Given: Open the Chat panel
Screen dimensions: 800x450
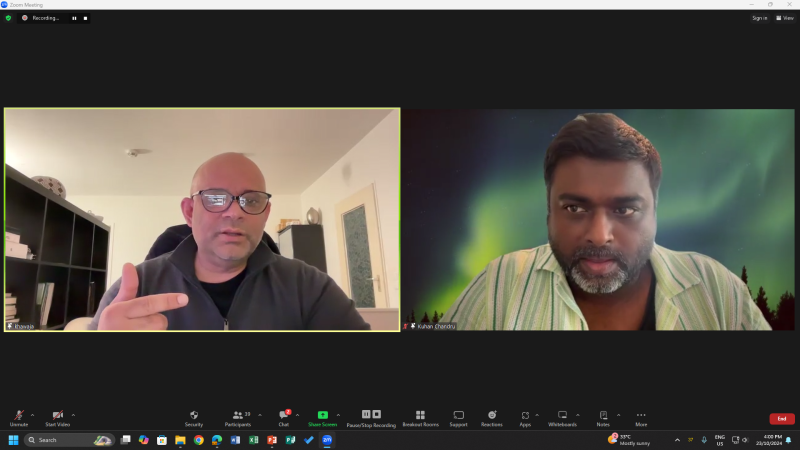Looking at the screenshot, I should [x=284, y=416].
